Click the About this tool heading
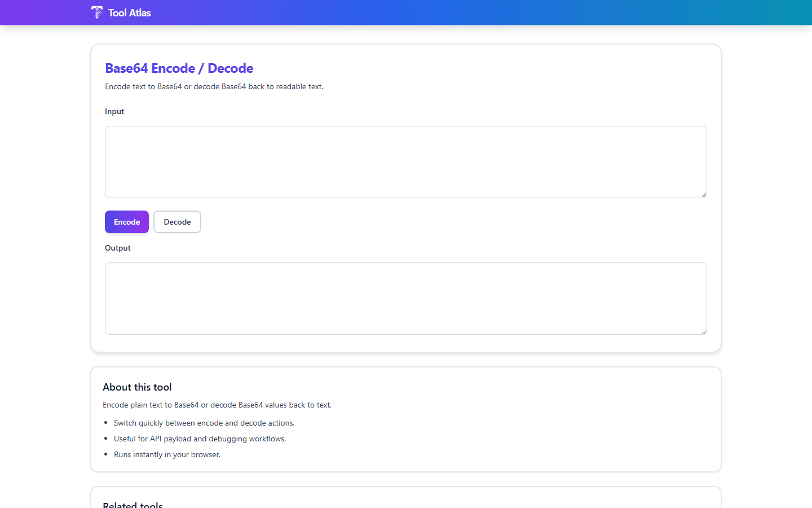 (137, 387)
